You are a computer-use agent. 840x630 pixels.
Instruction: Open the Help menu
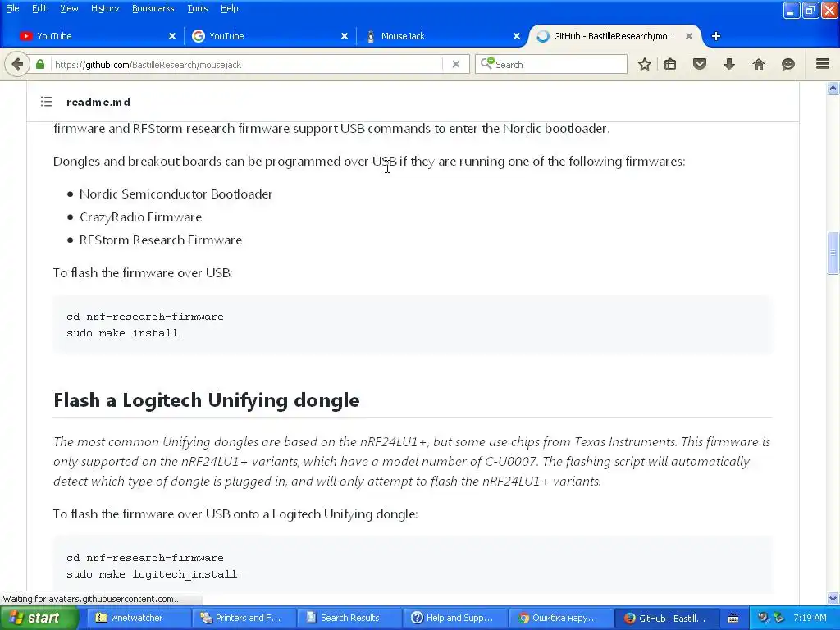[230, 8]
